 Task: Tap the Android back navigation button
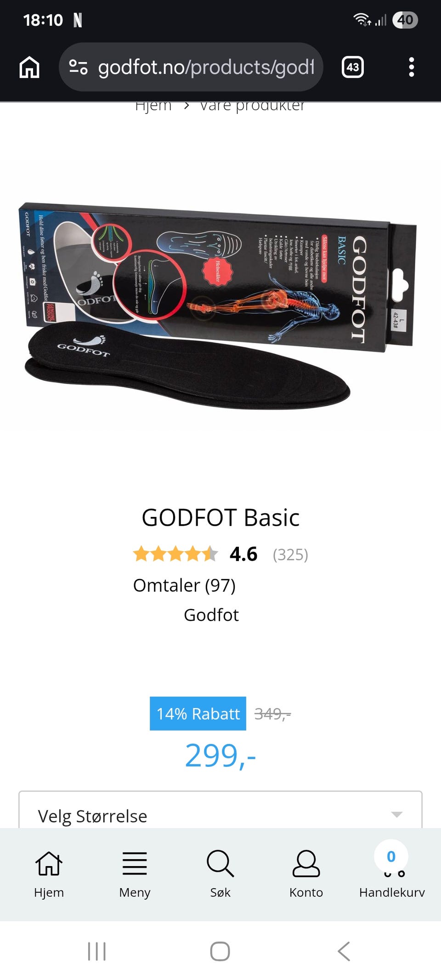click(x=344, y=951)
